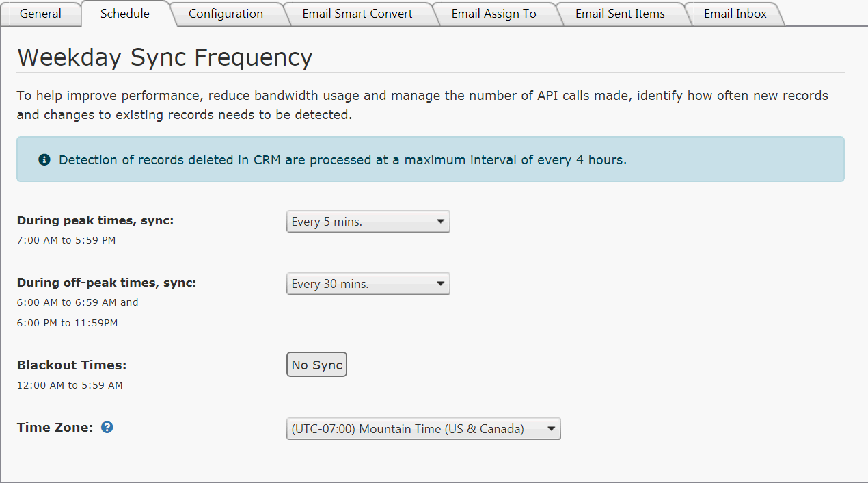Select the Email Inbox tab

(x=735, y=14)
